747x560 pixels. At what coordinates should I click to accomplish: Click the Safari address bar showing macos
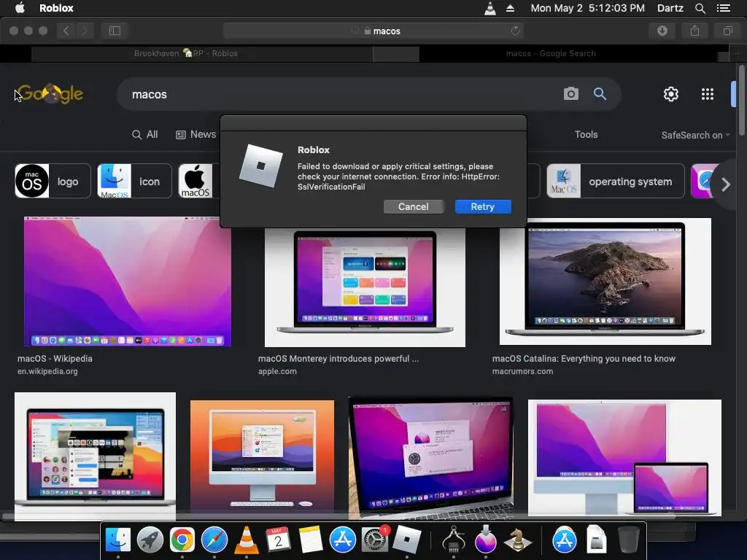point(373,31)
